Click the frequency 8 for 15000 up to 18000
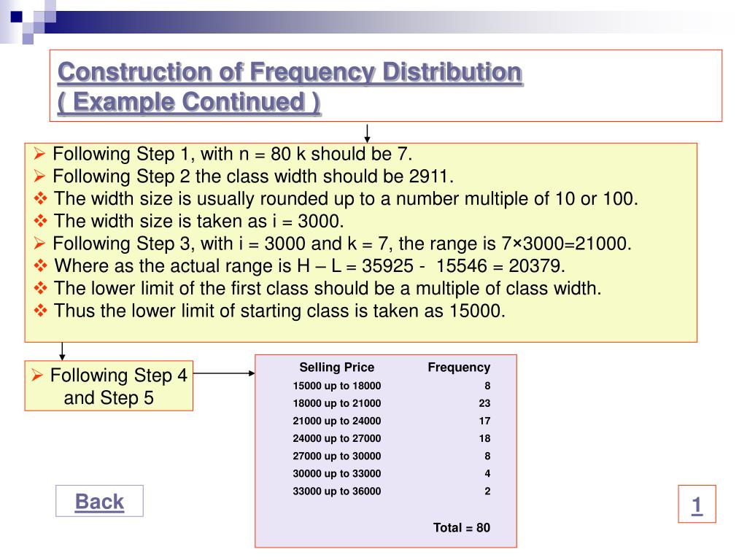Screen dimensions: 747x560 click(x=487, y=386)
